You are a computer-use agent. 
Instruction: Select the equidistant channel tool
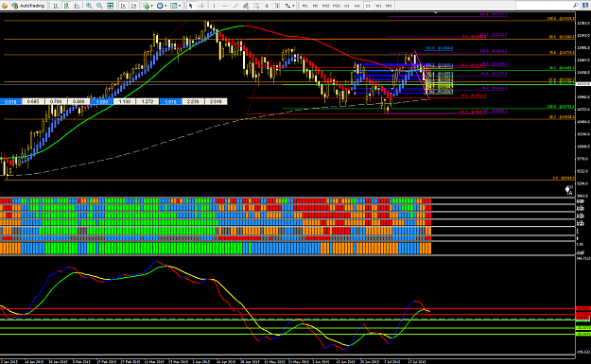(x=245, y=6)
